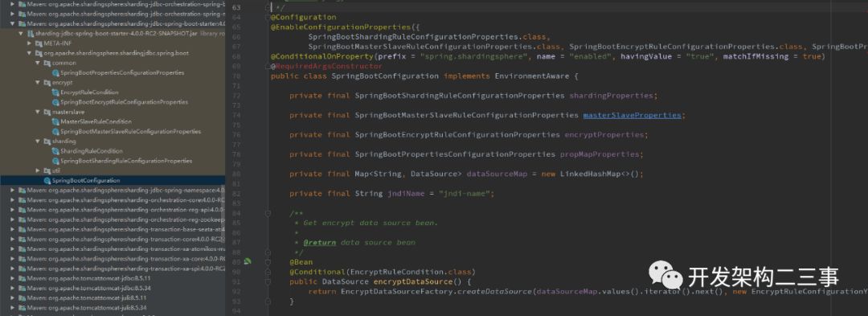Collapse the spring-boot-starter SNAPSHOT.jar node

pos(21,34)
